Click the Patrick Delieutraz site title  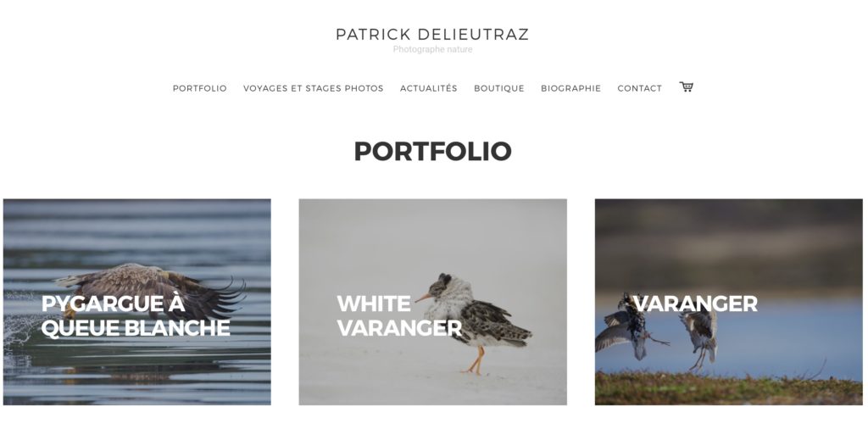coord(432,34)
